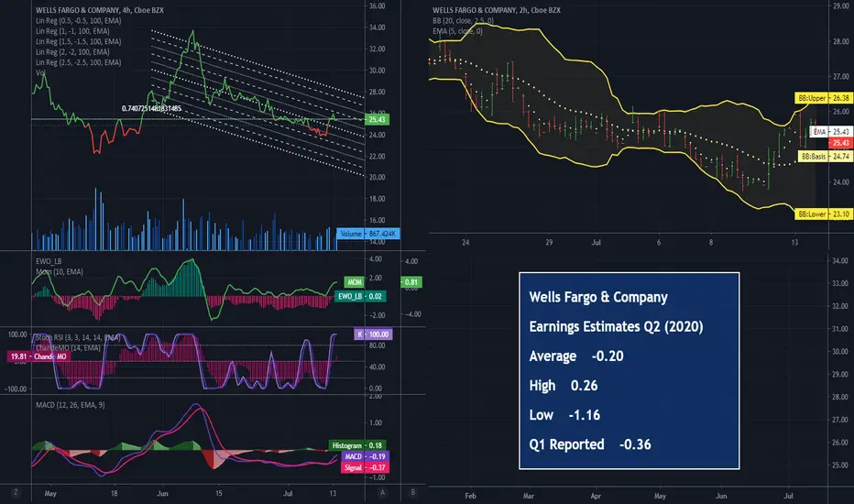Select the 2h Wells Fargo chart title
This screenshot has width=854, height=504.
click(496, 10)
